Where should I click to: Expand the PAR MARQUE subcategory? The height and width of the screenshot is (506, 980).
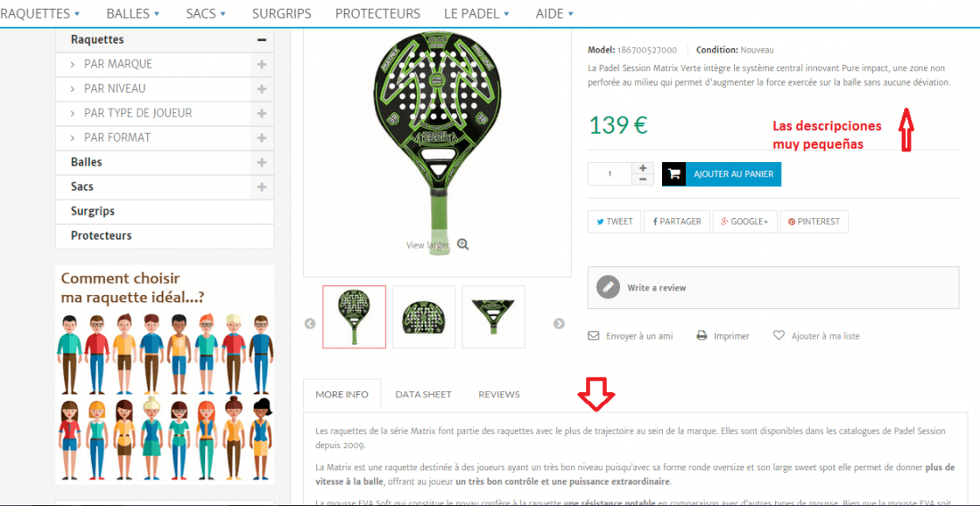coord(261,64)
